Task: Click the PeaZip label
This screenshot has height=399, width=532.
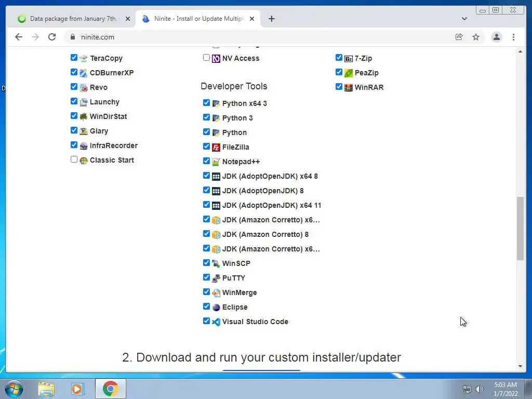Action: pos(366,73)
